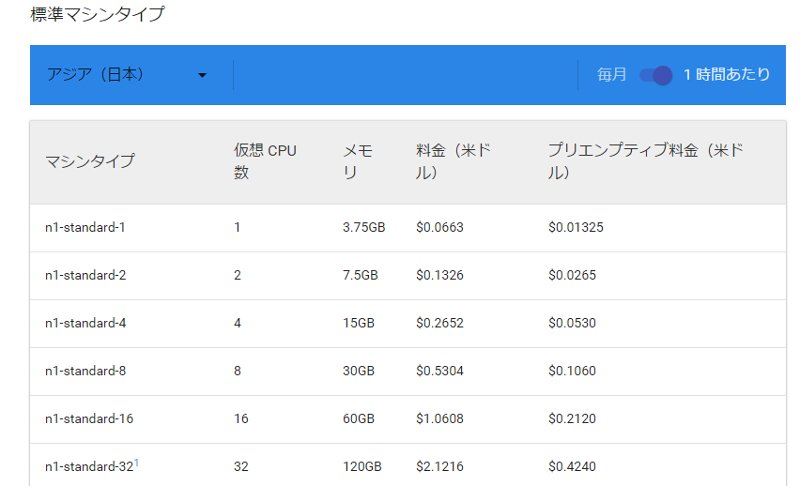Click the 仮想 CPU 数 column header
Viewport: 800px width, 486px height.
click(x=265, y=161)
